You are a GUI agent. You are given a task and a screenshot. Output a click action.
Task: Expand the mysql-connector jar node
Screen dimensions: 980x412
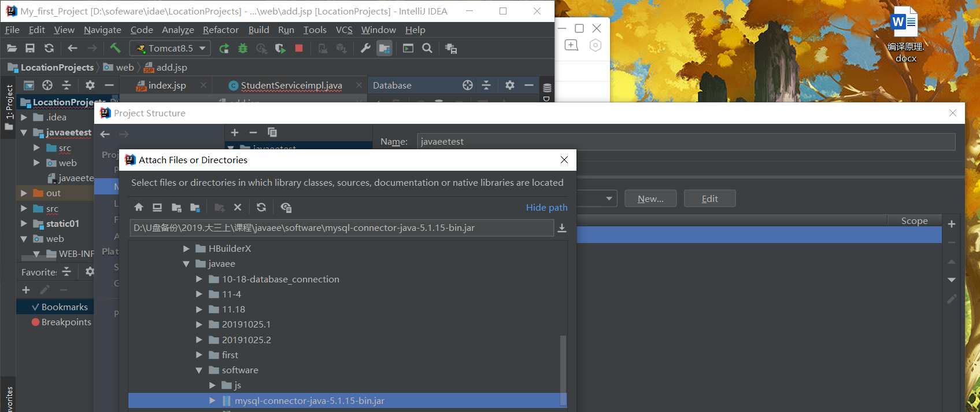pyautogui.click(x=212, y=400)
